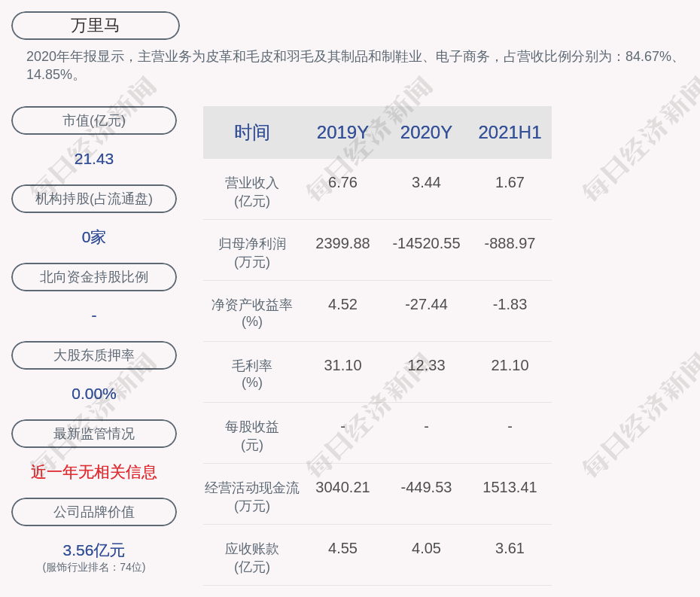Select the 2019Y column header
The height and width of the screenshot is (597, 700).
[x=342, y=132]
